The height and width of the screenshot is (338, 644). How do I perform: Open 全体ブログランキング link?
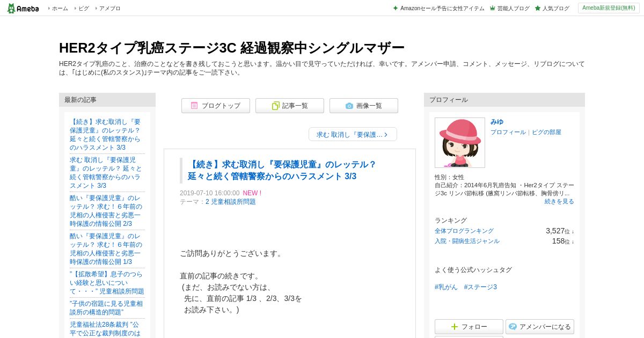(464, 231)
